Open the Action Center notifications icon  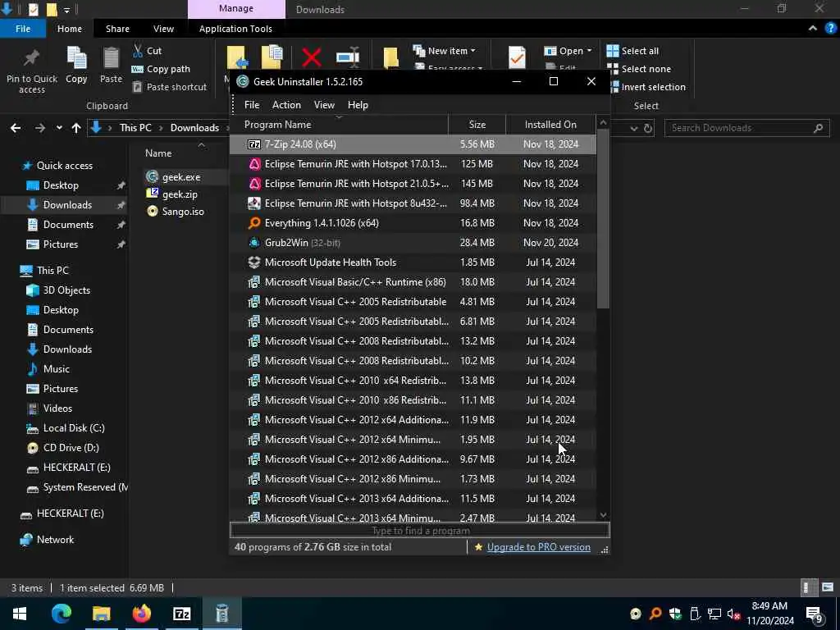tap(815, 614)
